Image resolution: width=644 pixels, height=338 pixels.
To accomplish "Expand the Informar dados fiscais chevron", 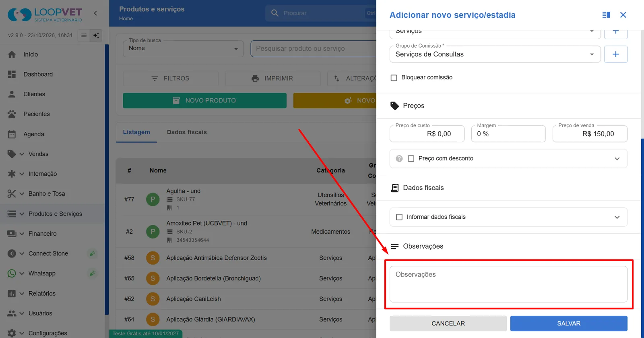I will coord(617,217).
